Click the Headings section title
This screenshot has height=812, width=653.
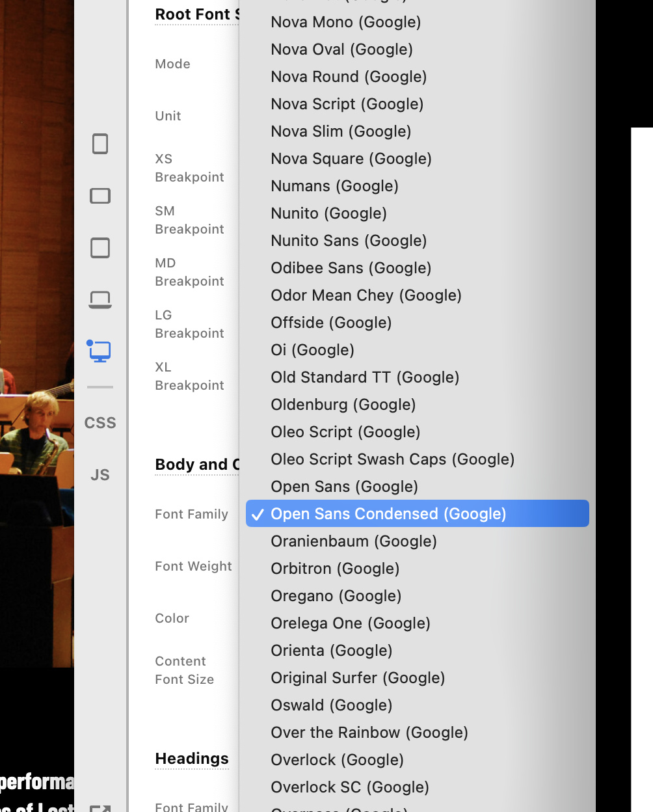click(x=192, y=759)
